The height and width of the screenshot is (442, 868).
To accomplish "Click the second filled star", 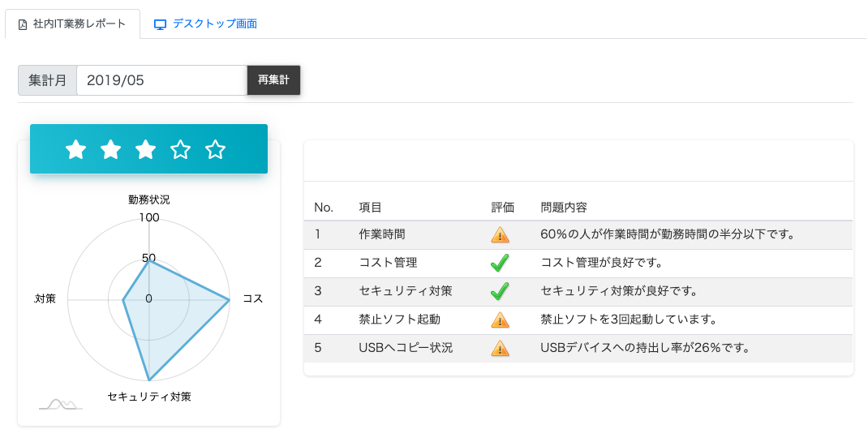I will (110, 149).
